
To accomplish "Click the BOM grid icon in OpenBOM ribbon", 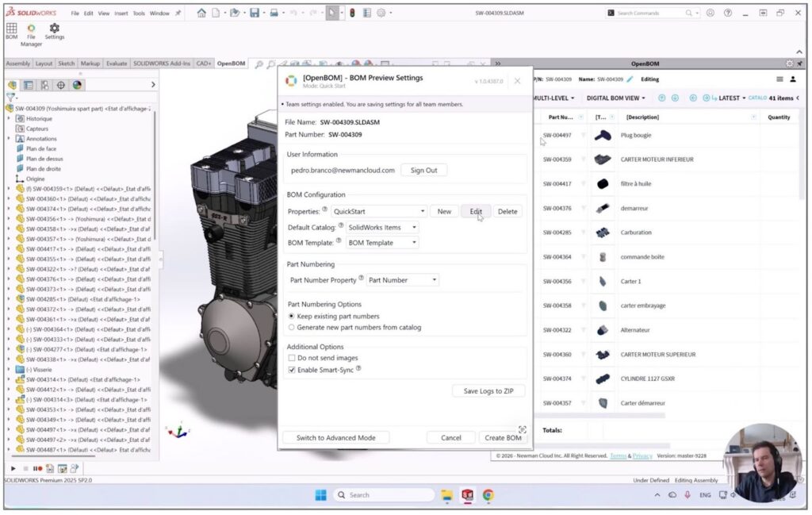I will 12,29.
